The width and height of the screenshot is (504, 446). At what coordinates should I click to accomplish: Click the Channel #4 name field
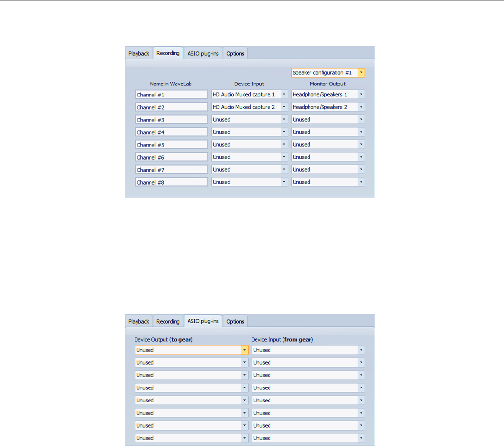171,132
